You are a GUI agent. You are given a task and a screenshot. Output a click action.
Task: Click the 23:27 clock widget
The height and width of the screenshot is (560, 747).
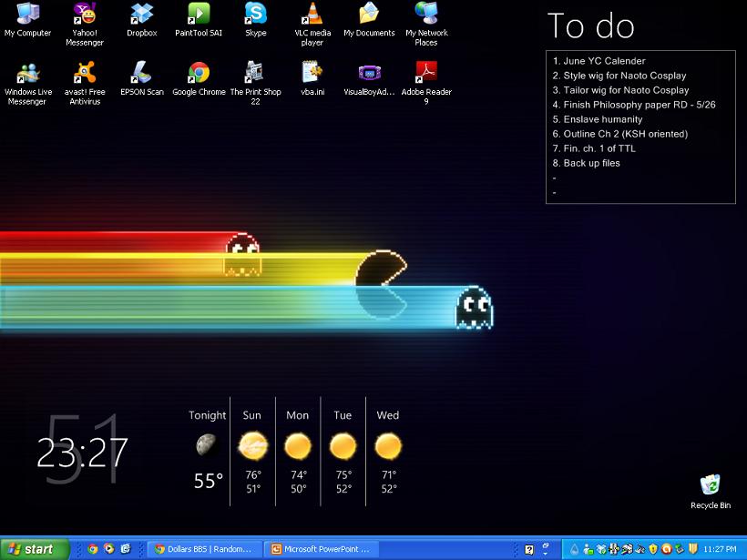pos(82,453)
